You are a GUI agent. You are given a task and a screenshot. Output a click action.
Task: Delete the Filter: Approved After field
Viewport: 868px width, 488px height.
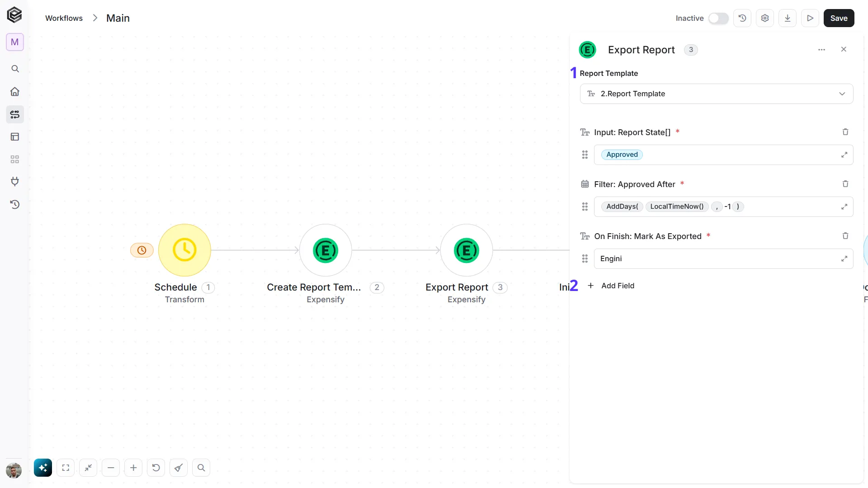845,184
